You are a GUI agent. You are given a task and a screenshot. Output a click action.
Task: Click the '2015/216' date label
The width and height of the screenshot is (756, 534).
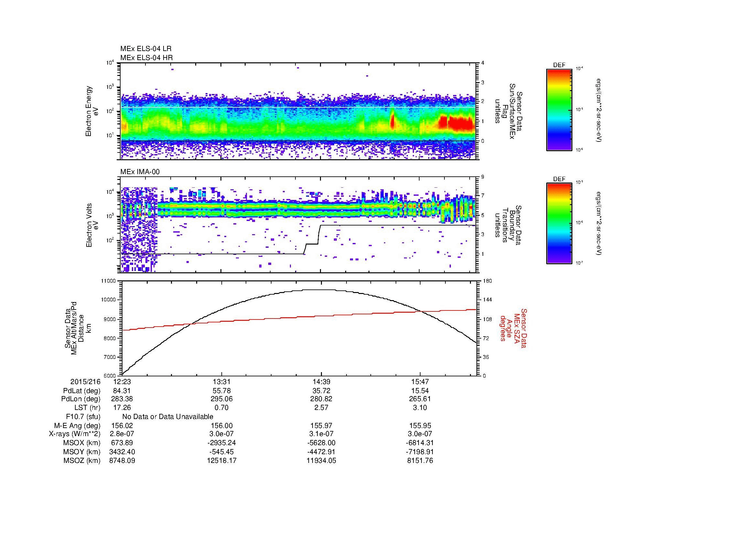coord(85,382)
